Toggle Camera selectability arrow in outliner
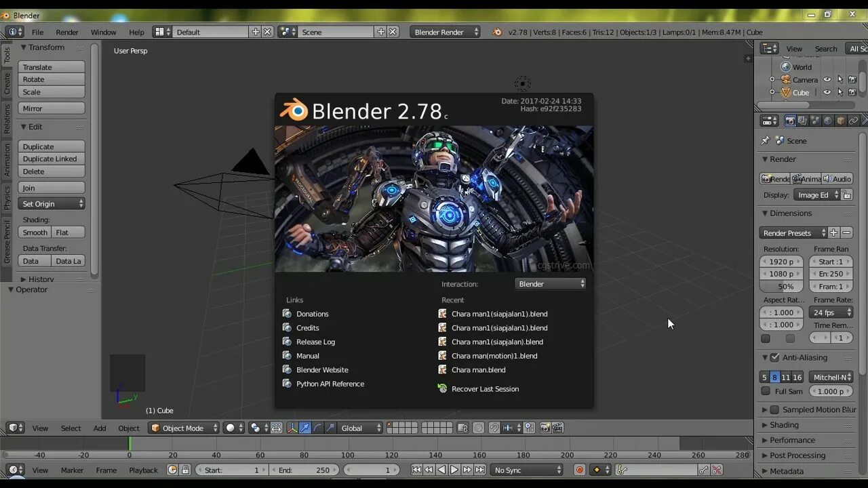Image resolution: width=868 pixels, height=488 pixels. coord(840,80)
